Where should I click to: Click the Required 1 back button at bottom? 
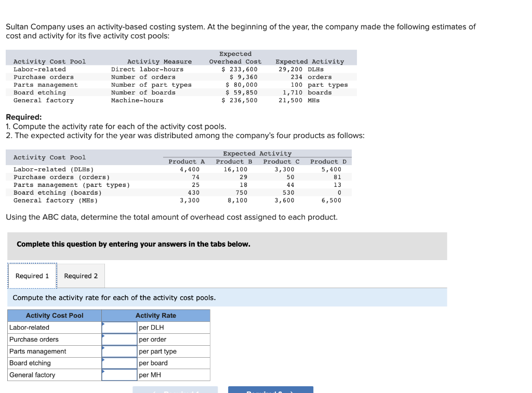click(175, 390)
